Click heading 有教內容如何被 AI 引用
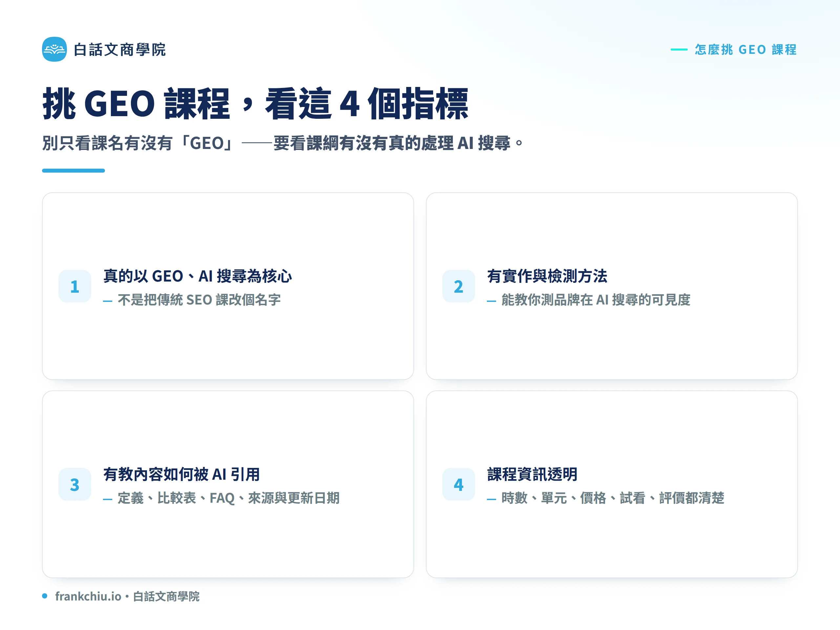 coord(181,474)
